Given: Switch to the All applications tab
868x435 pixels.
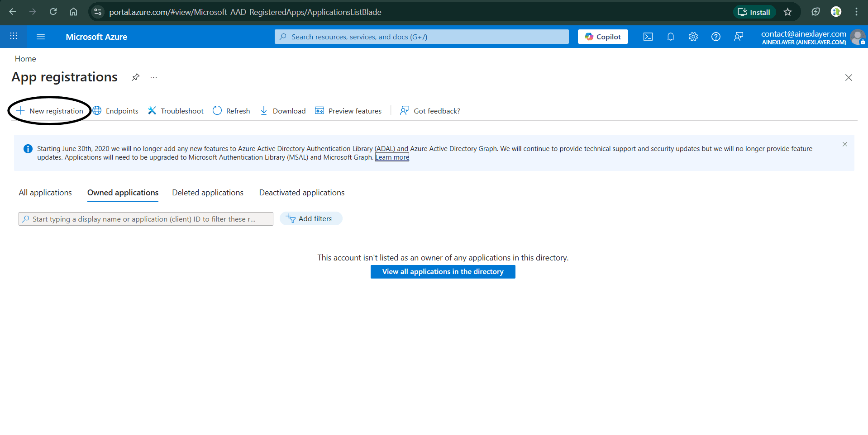Looking at the screenshot, I should (45, 192).
